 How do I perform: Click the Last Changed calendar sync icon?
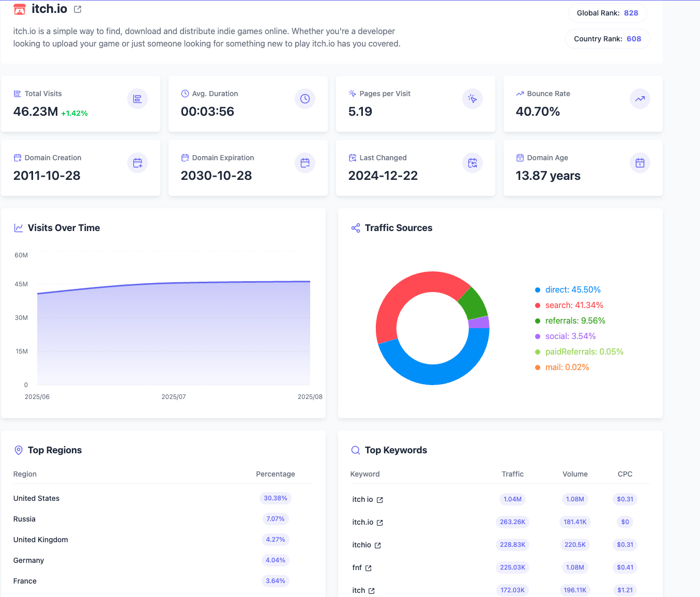click(x=473, y=163)
